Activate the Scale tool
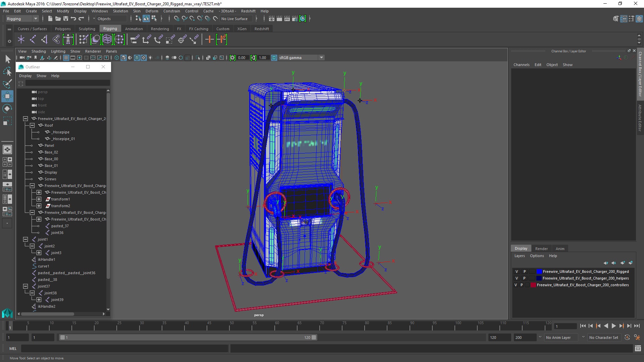644x362 pixels. click(7, 121)
